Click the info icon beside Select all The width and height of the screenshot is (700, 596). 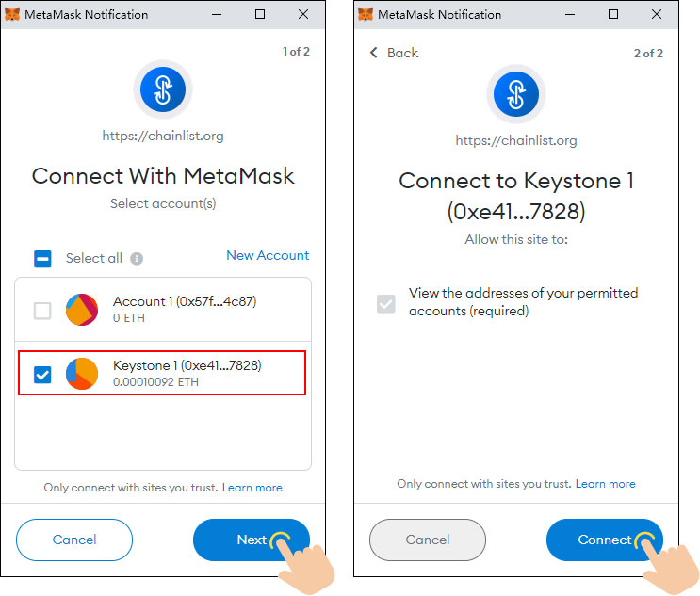(137, 258)
